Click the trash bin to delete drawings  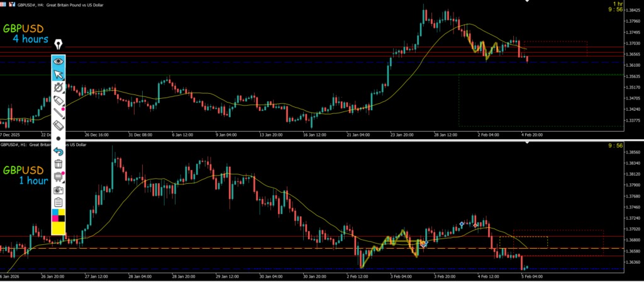pos(58,164)
